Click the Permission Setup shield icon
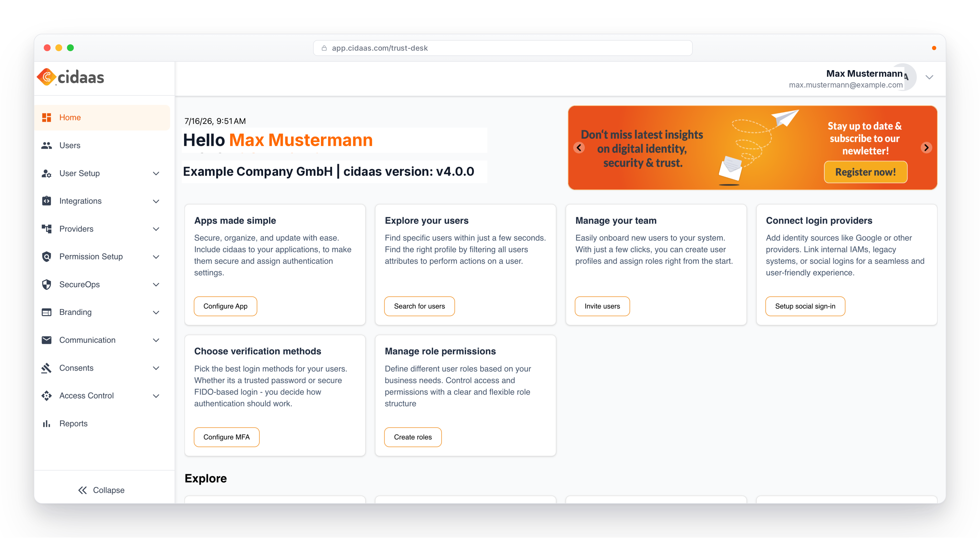Viewport: 980px width, 538px height. point(46,257)
